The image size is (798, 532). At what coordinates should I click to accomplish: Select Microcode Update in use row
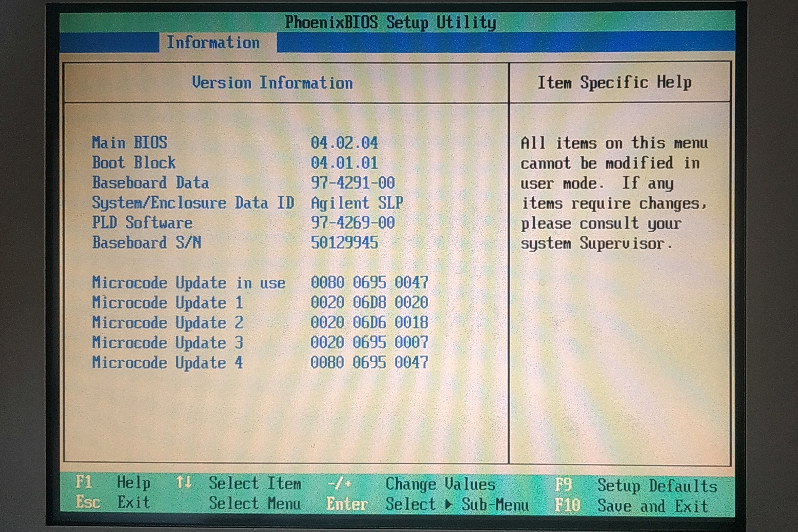click(x=188, y=283)
